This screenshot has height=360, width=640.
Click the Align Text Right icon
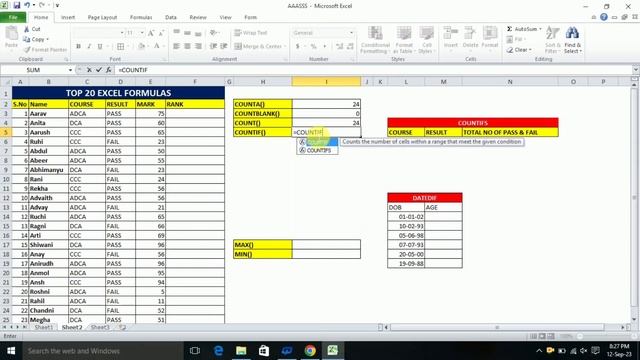(198, 47)
